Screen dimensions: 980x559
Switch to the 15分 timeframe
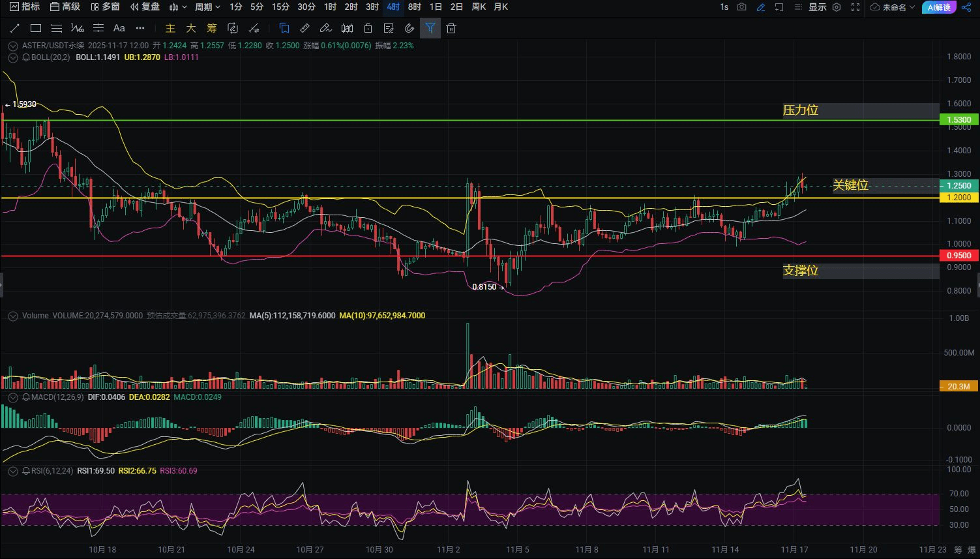(280, 7)
